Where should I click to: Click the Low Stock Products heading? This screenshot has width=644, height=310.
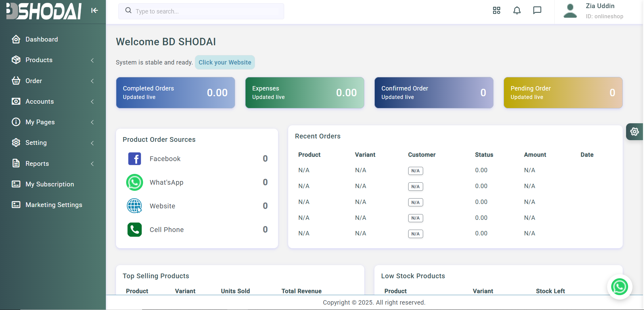click(x=413, y=276)
